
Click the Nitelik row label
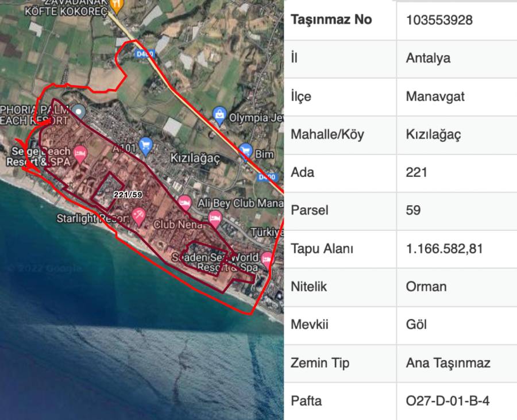click(308, 287)
